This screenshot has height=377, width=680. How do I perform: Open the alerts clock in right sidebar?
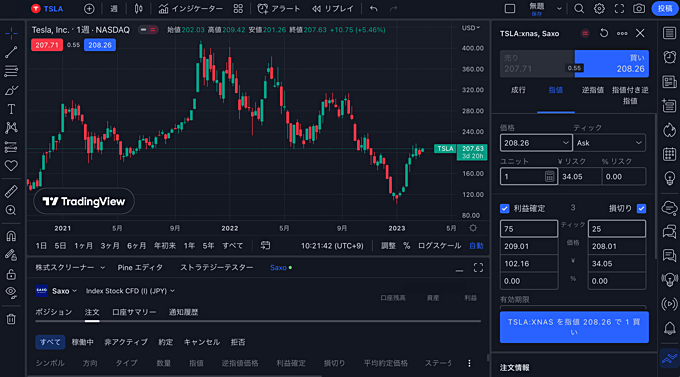pyautogui.click(x=670, y=57)
